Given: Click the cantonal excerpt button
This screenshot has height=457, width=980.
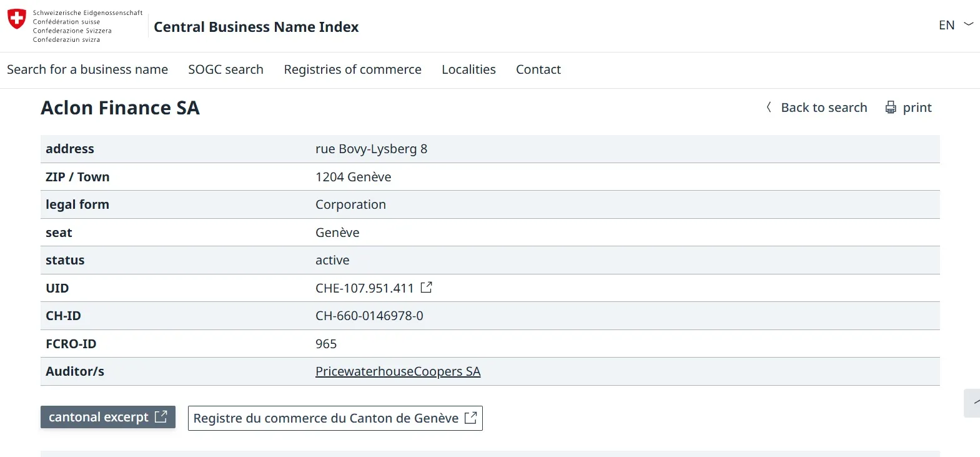Looking at the screenshot, I should [99, 417].
